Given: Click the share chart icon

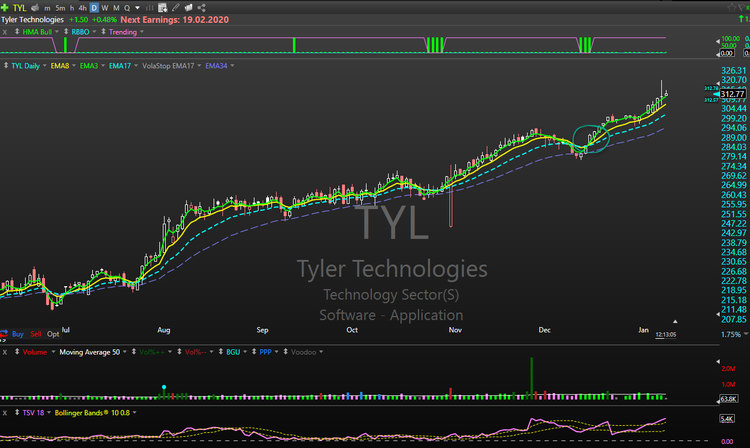Looking at the screenshot, I should 201,8.
